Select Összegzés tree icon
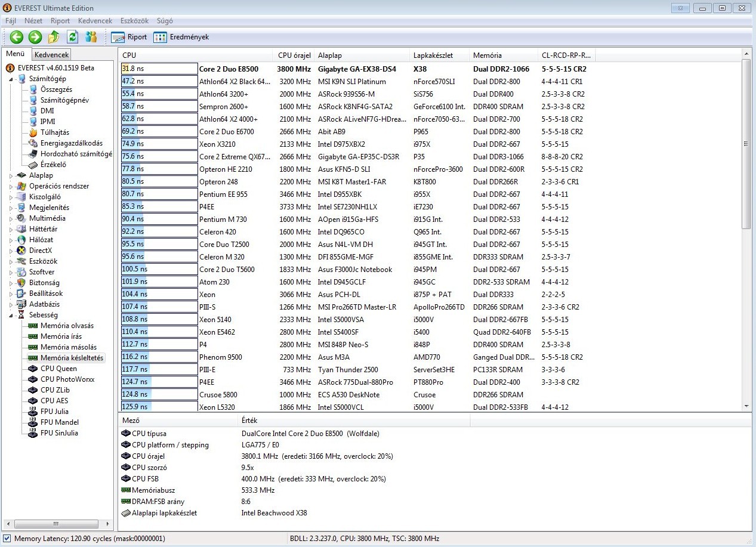 tap(33, 89)
